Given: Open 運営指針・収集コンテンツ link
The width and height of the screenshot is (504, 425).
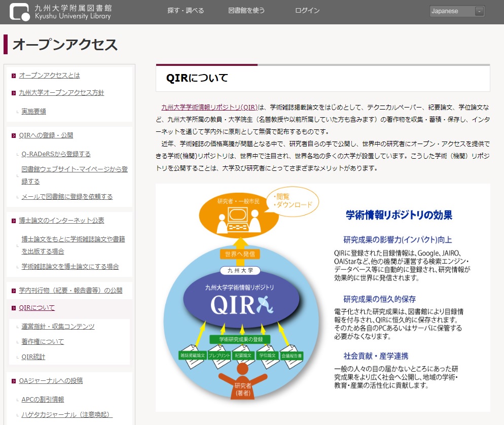Looking at the screenshot, I should tap(58, 326).
